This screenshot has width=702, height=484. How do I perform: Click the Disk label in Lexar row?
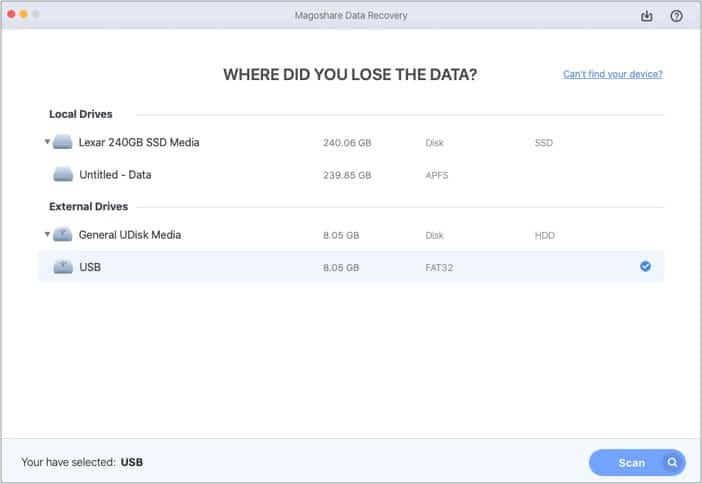pyautogui.click(x=434, y=143)
